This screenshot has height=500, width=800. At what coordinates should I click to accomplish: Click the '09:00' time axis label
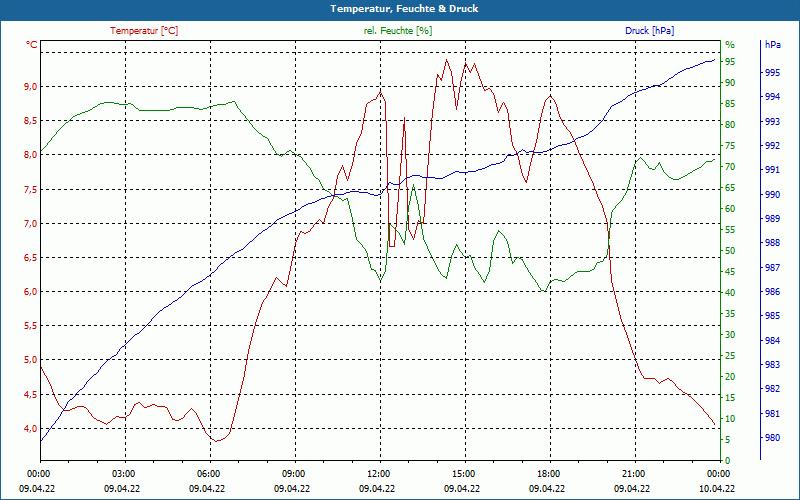point(293,474)
